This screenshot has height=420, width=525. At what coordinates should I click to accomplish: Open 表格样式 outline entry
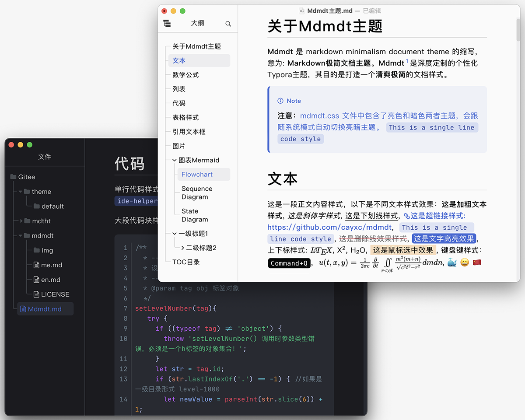pos(185,118)
